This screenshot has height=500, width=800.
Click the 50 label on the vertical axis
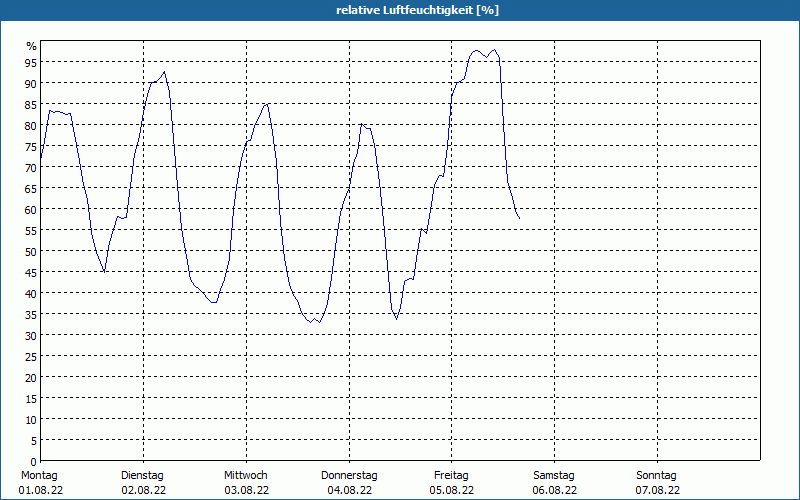(31, 251)
